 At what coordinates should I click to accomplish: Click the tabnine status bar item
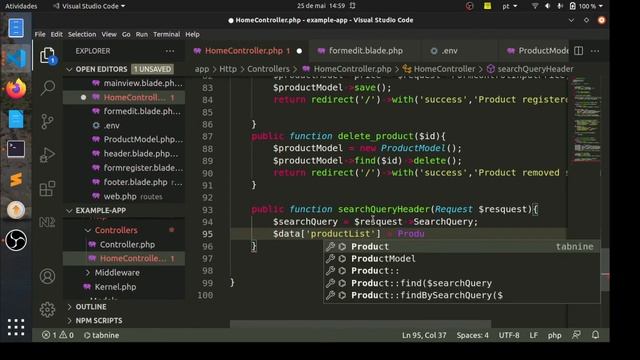pos(101,335)
